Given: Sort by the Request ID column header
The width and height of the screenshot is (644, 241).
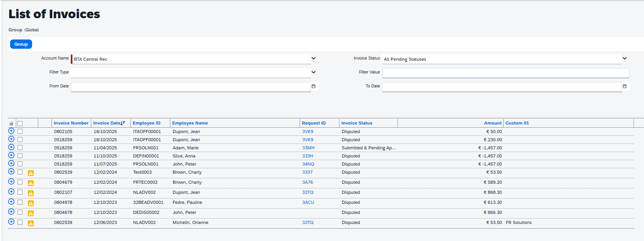Looking at the screenshot, I should tap(314, 123).
